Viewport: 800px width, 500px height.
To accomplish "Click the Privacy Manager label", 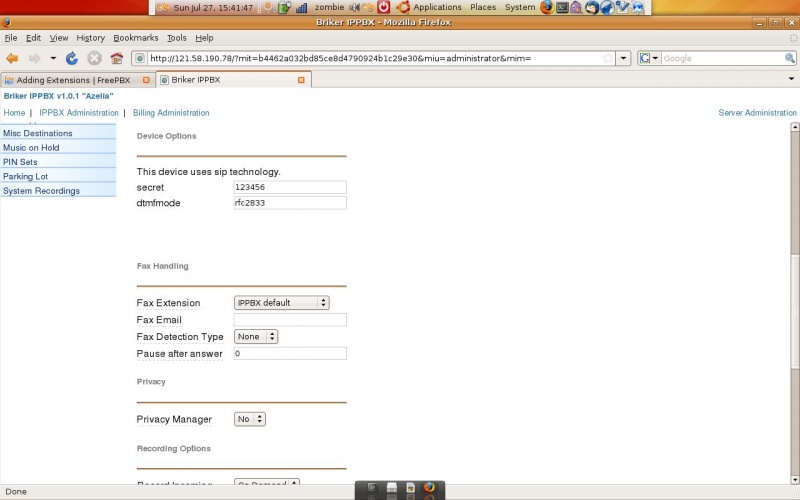I will pos(174,419).
